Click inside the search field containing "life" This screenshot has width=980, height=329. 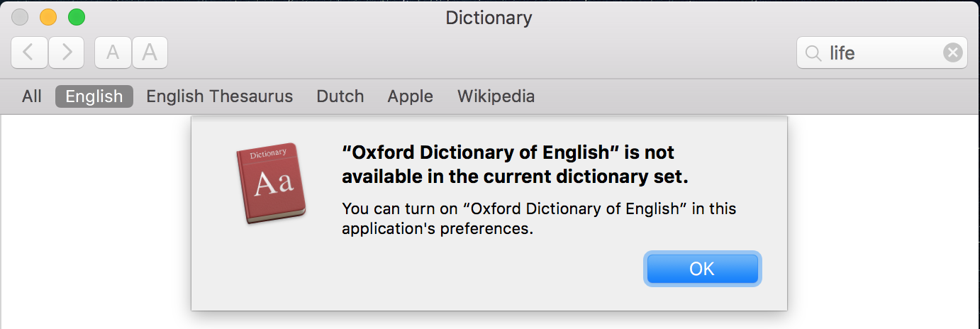pyautogui.click(x=881, y=52)
